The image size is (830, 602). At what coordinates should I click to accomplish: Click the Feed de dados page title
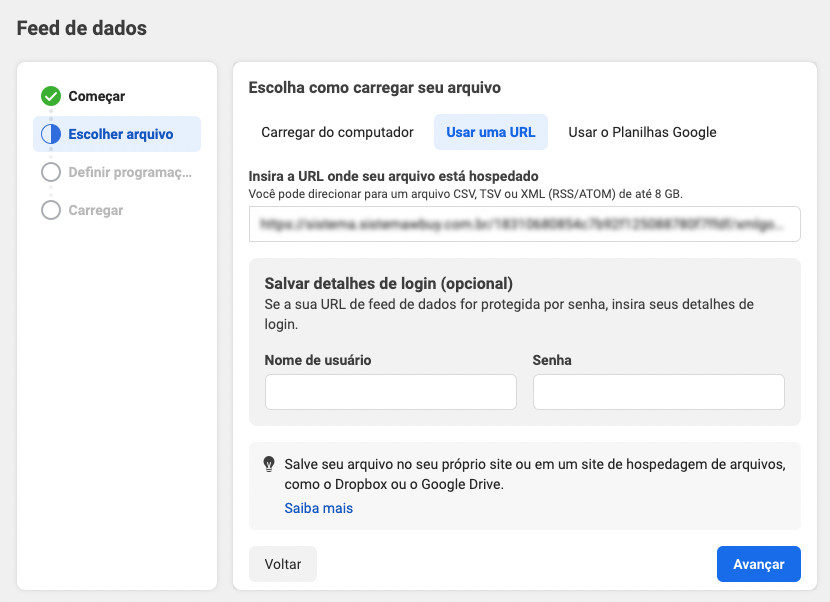[x=82, y=28]
